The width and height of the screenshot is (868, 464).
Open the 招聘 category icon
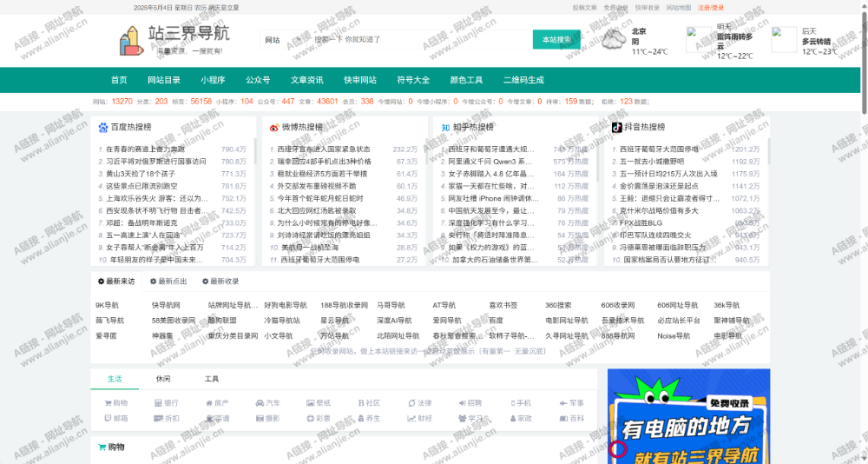pos(463,403)
